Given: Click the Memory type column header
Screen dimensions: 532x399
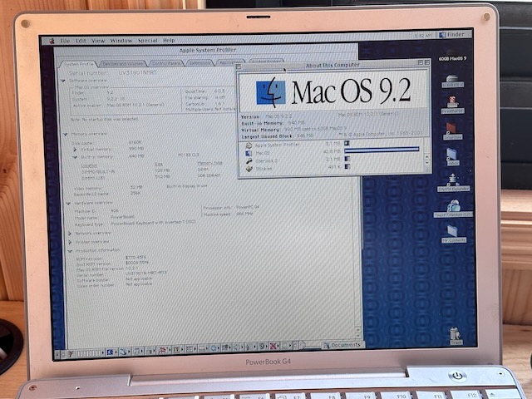Looking at the screenshot, I should coord(209,163).
